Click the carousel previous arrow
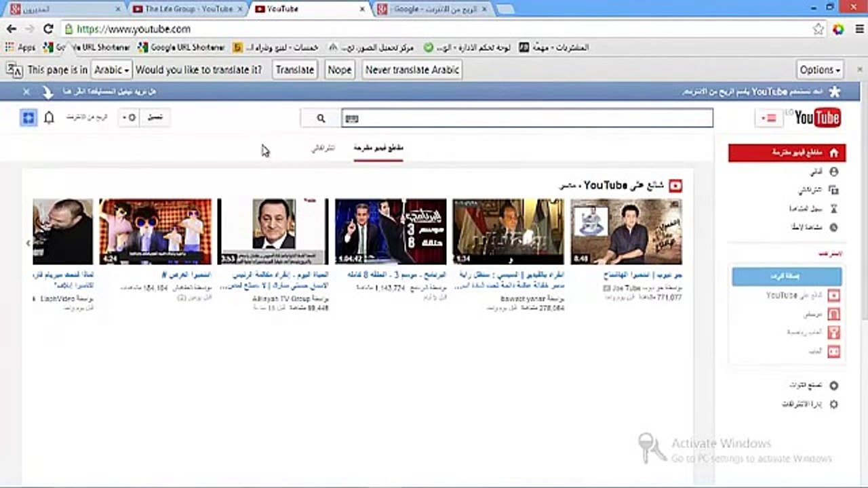 pos(28,243)
